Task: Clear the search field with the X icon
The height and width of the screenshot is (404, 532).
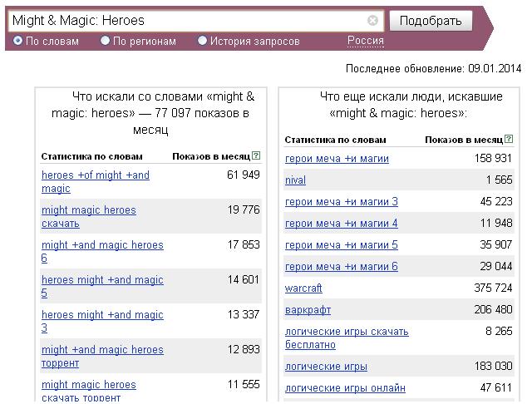Action: (372, 20)
